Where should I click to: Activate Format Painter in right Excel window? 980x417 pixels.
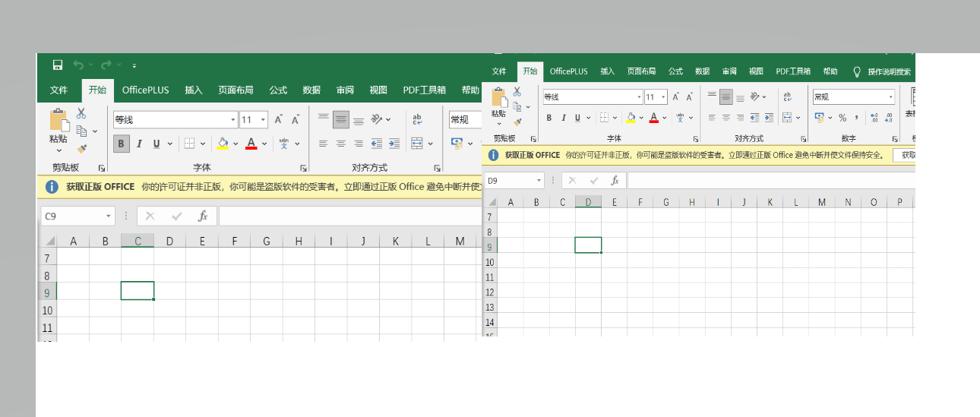517,121
